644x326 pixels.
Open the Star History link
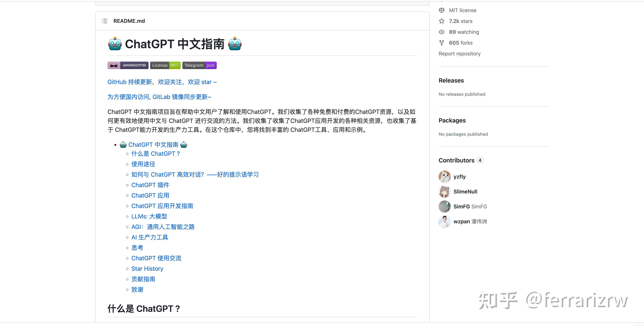(x=147, y=268)
